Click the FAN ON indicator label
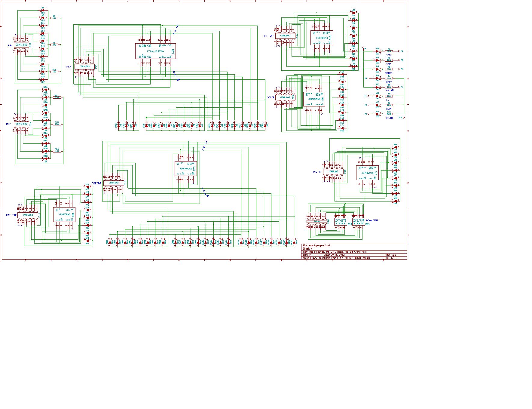This screenshot has width=532, height=409. (x=389, y=90)
